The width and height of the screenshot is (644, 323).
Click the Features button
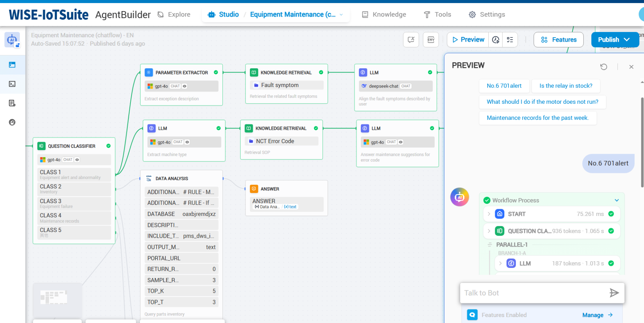(558, 40)
